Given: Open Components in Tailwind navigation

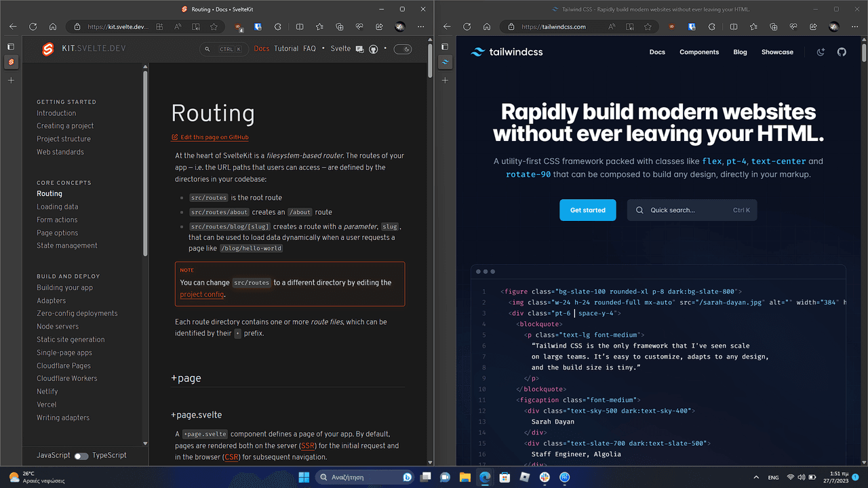Looking at the screenshot, I should click(x=699, y=52).
